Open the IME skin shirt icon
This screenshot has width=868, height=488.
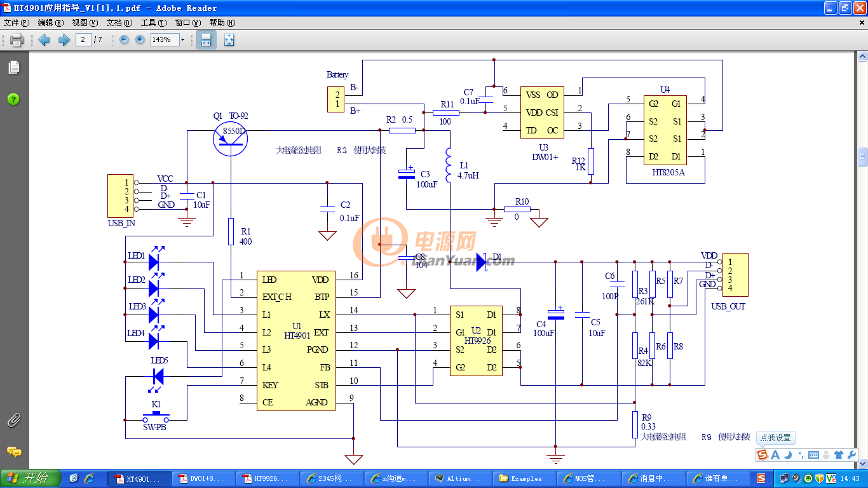click(x=839, y=455)
